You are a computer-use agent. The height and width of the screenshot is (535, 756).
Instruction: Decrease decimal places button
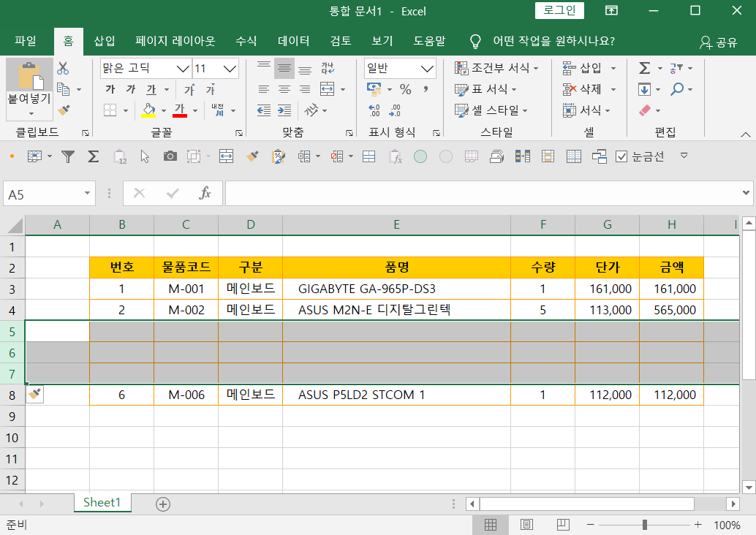394,110
